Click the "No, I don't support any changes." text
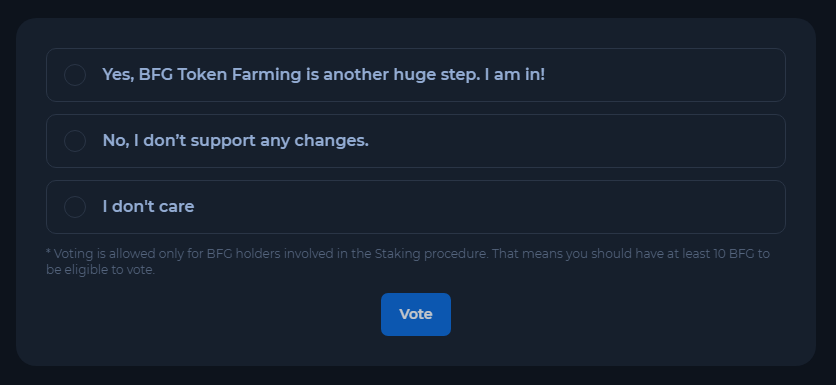This screenshot has width=836, height=385. [x=236, y=141]
